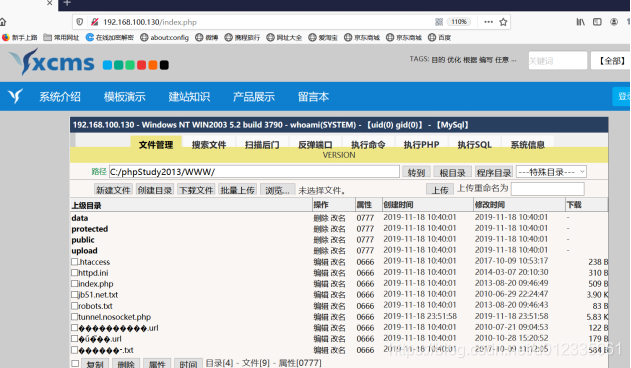Open the Firefox account icon

pyautogui.click(x=614, y=22)
